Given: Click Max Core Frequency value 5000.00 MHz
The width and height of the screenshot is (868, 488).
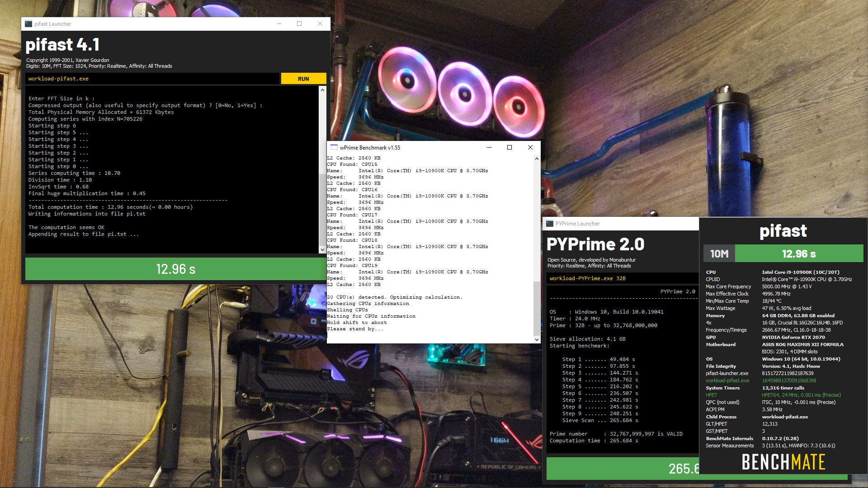Looking at the screenshot, I should point(787,286).
